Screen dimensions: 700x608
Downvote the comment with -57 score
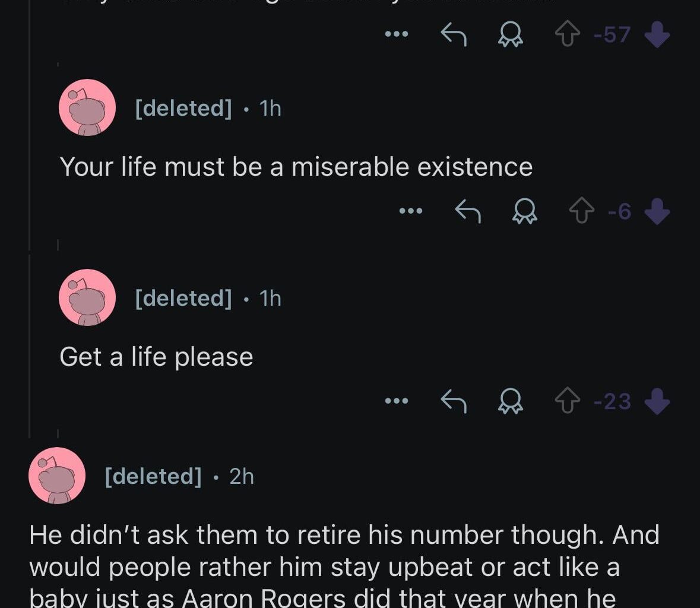coord(656,34)
